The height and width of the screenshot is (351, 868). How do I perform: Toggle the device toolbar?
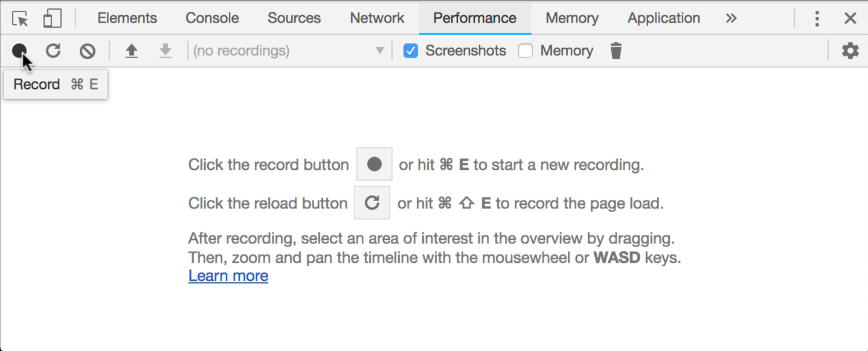click(52, 18)
